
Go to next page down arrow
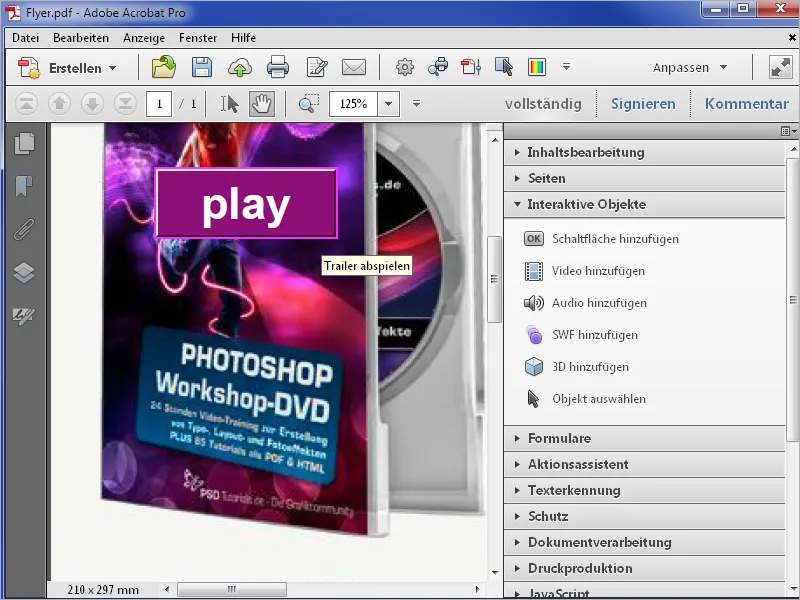(92, 104)
